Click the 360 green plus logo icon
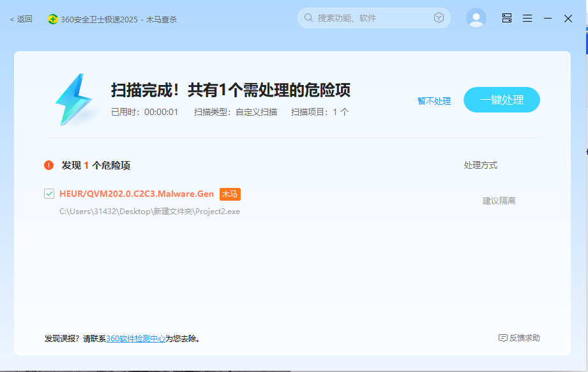Viewport: 588px width, 372px height. pyautogui.click(x=53, y=19)
